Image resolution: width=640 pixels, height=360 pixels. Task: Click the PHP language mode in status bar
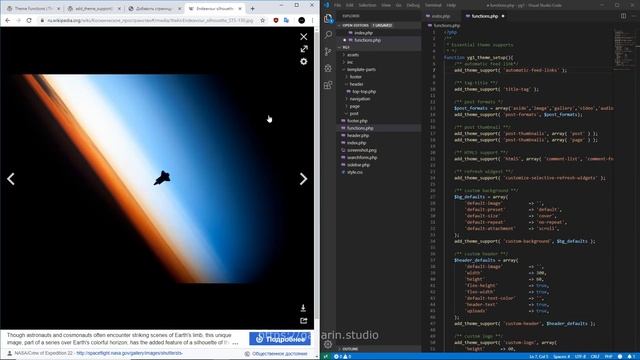[x=608, y=357]
